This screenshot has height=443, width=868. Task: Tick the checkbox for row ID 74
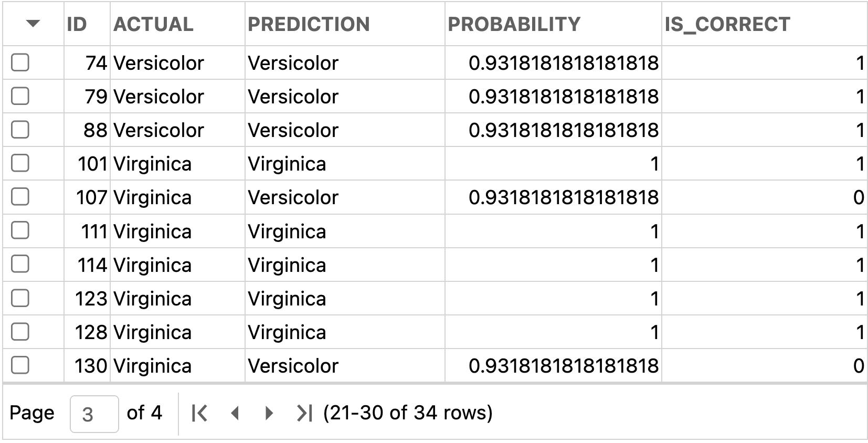(20, 62)
